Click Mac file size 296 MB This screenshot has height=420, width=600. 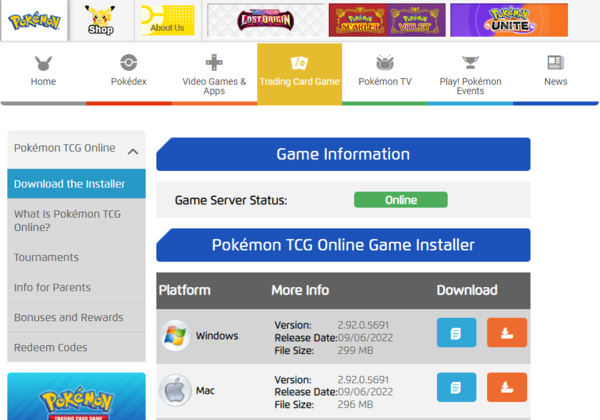pos(355,405)
